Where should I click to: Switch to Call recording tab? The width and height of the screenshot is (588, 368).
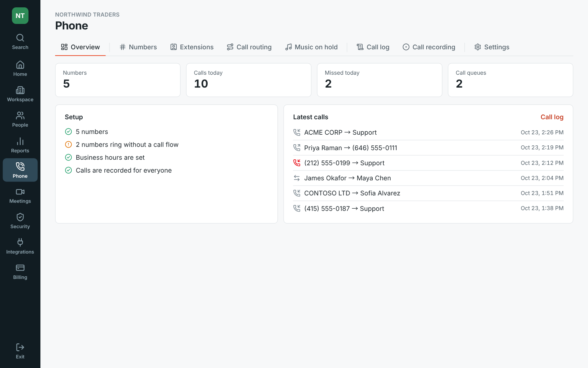429,47
